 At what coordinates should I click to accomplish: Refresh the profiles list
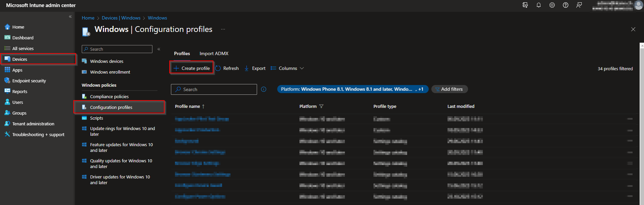(227, 68)
